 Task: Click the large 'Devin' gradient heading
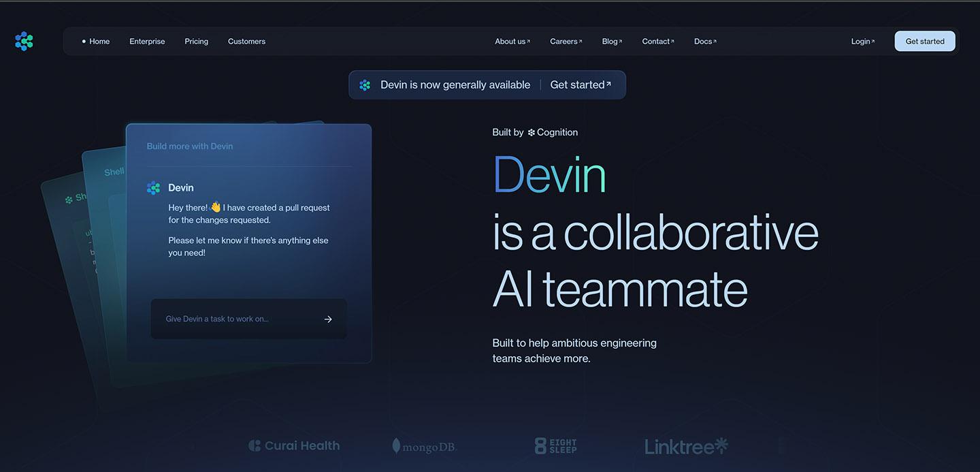[x=549, y=175]
